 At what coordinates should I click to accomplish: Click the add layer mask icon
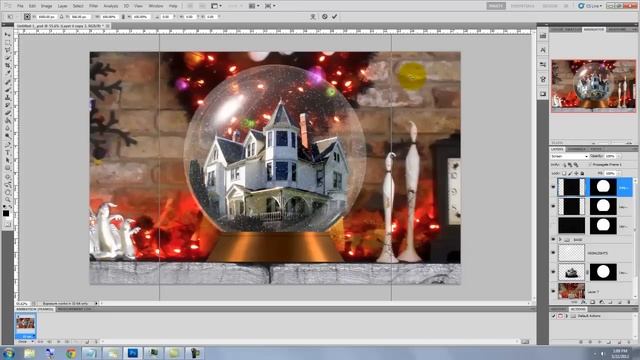click(x=593, y=302)
